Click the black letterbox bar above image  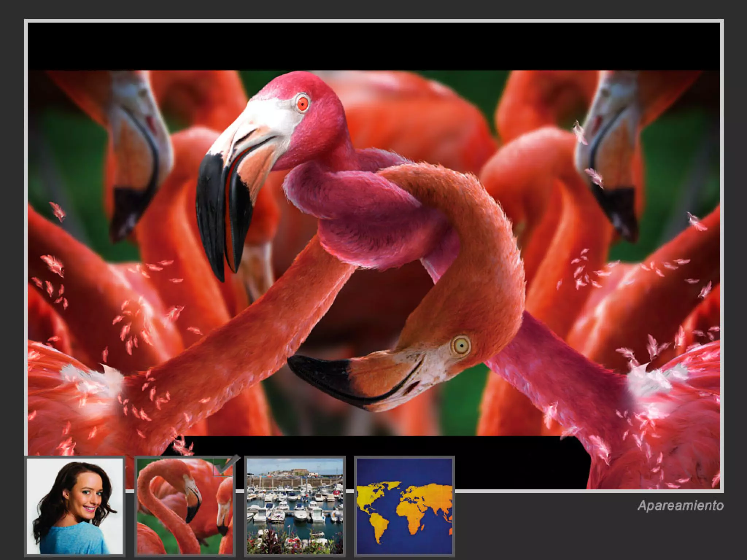pyautogui.click(x=373, y=46)
